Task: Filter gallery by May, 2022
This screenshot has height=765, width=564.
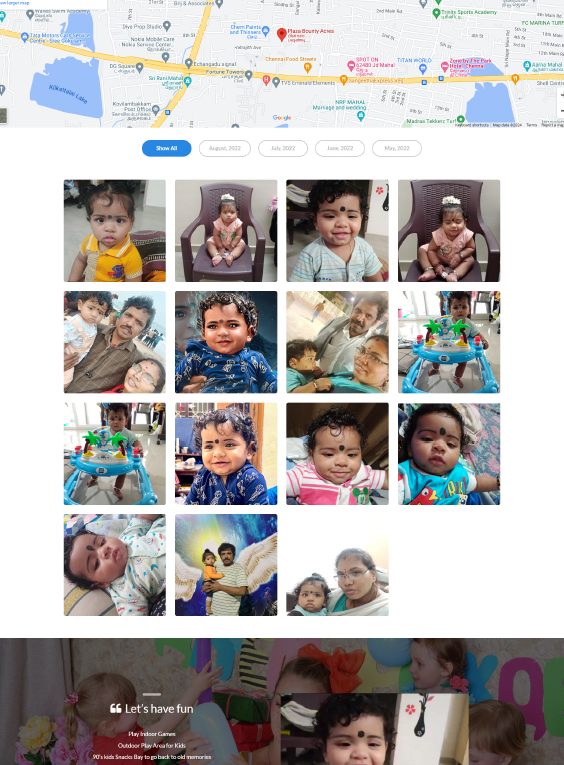Action: [x=397, y=148]
